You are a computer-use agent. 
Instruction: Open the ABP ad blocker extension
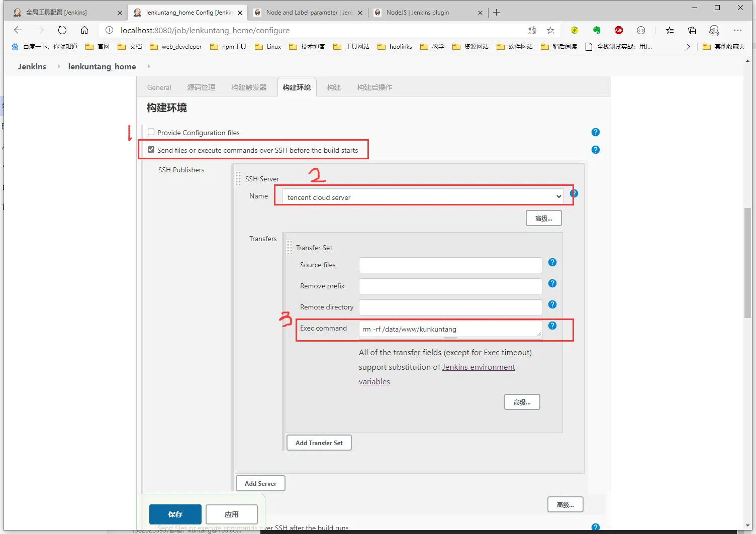click(x=619, y=30)
